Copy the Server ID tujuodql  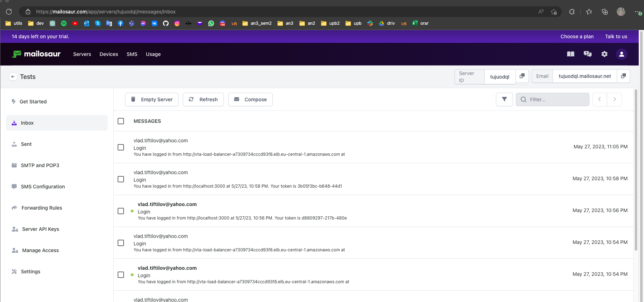tap(522, 76)
